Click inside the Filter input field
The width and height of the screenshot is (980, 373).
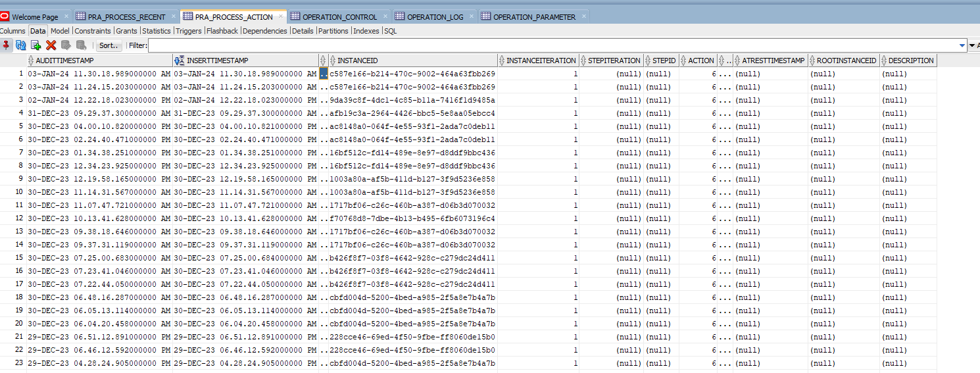[x=553, y=45]
